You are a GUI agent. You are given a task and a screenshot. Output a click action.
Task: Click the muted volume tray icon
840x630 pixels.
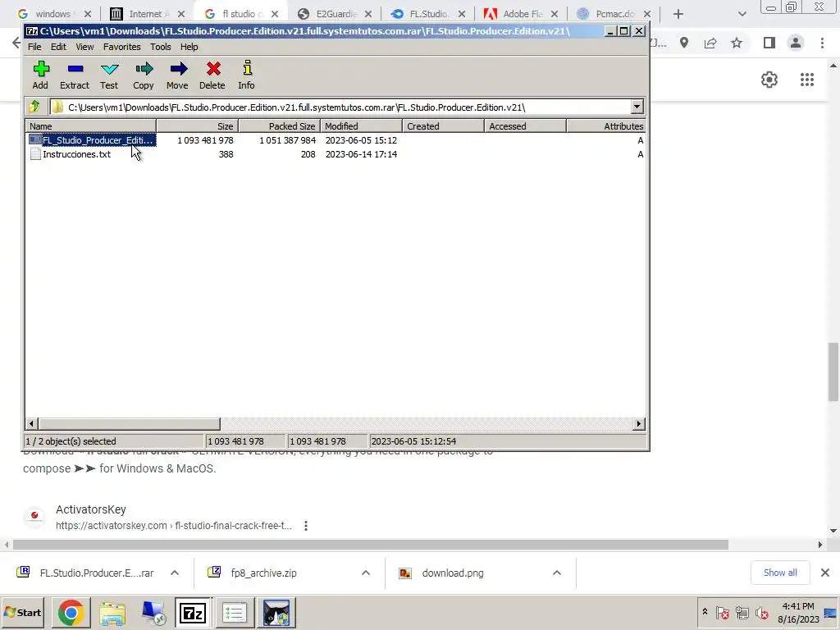pos(761,613)
